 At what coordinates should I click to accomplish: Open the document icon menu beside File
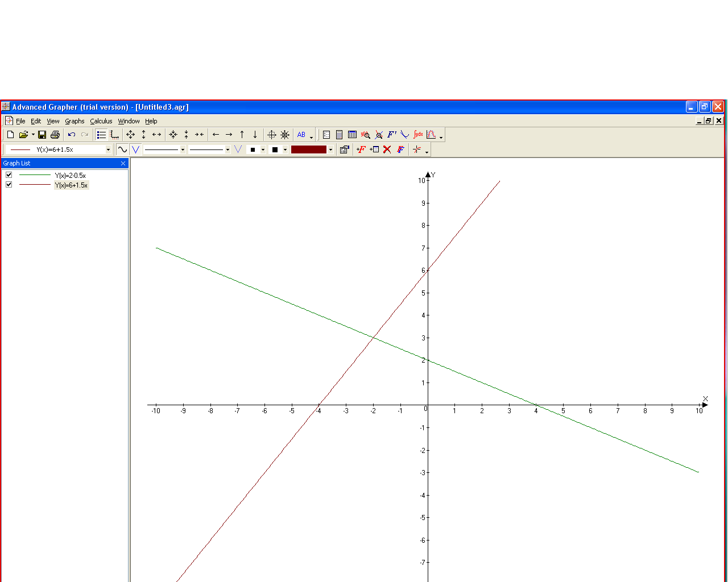tap(9, 120)
